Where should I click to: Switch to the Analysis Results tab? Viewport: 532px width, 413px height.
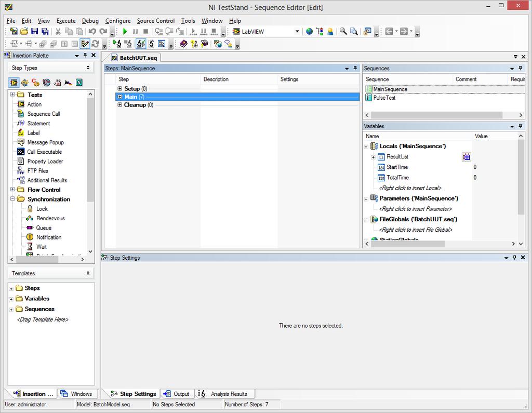(225, 394)
